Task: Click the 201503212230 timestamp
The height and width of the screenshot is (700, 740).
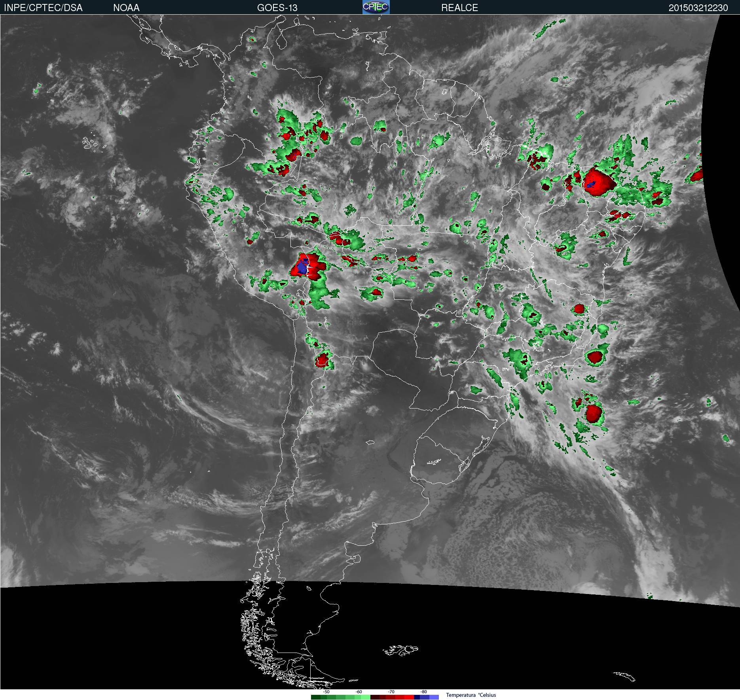Action: click(x=698, y=8)
